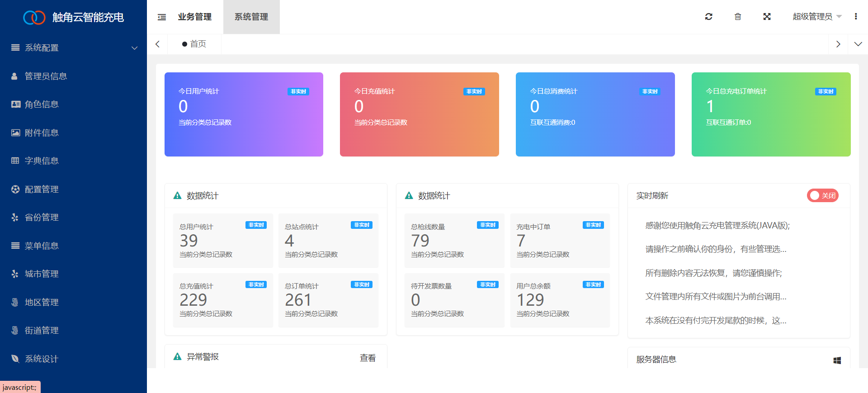The width and height of the screenshot is (868, 393).
Task: Switch to the 业务管理 top menu
Action: (x=195, y=17)
